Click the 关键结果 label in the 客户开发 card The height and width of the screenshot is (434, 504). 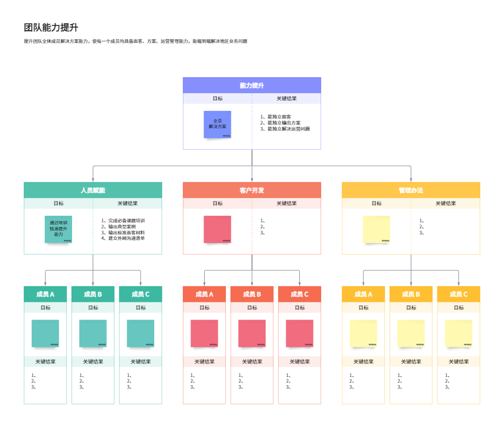click(x=287, y=203)
